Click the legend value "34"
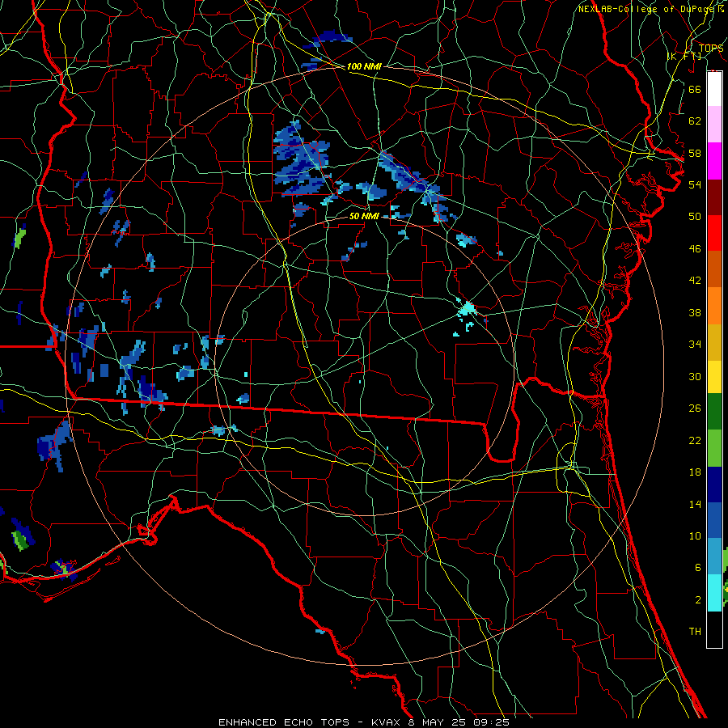Screen dimensions: 728x728 pyautogui.click(x=695, y=345)
